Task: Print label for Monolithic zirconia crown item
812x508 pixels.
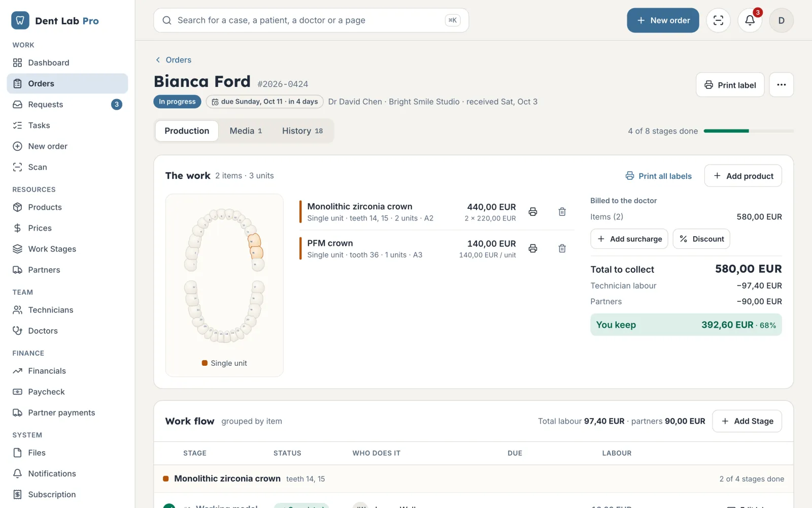Action: [x=533, y=212]
